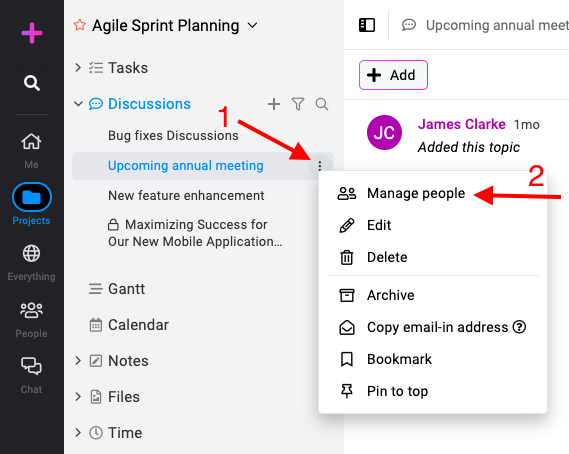
Task: Filter discussions using funnel icon
Action: [x=298, y=104]
